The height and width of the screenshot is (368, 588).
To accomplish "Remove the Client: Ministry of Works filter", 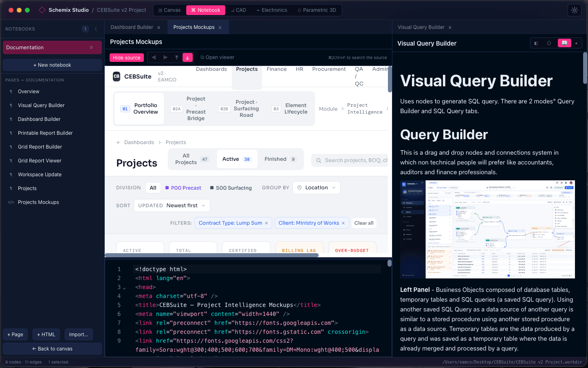I will coord(343,223).
